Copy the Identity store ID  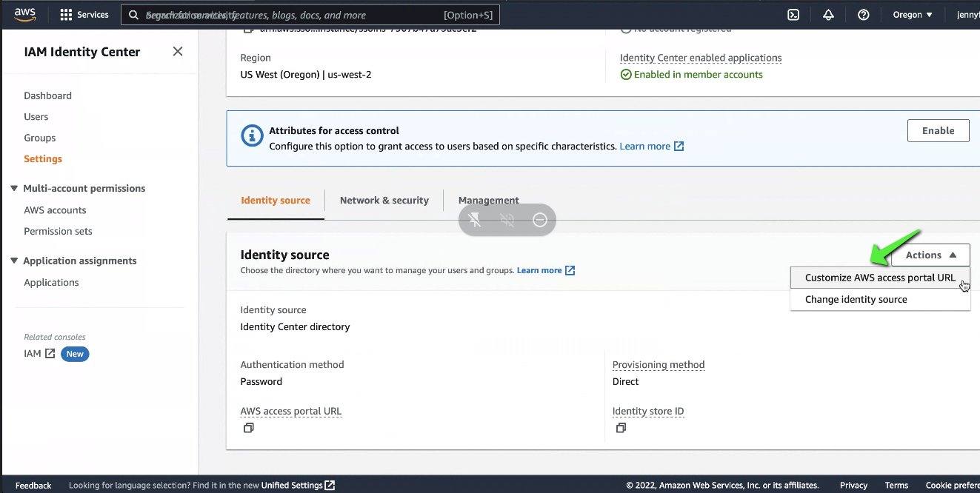click(x=621, y=428)
